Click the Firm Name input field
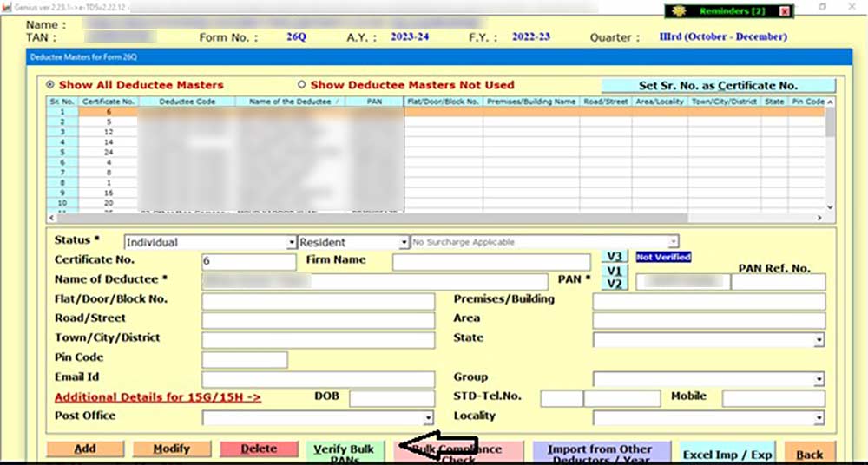The height and width of the screenshot is (465, 868). tap(491, 262)
